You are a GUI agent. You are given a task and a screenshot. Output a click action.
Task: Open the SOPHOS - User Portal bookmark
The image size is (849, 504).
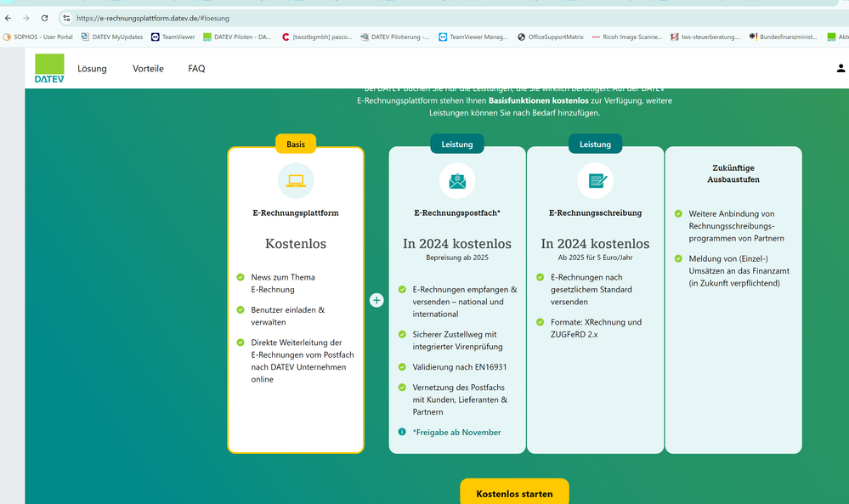pos(38,37)
